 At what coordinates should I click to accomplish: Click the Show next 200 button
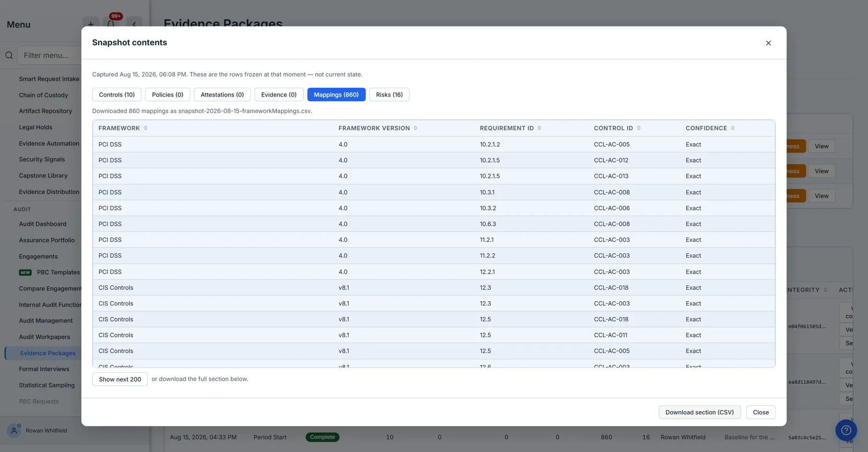(120, 379)
